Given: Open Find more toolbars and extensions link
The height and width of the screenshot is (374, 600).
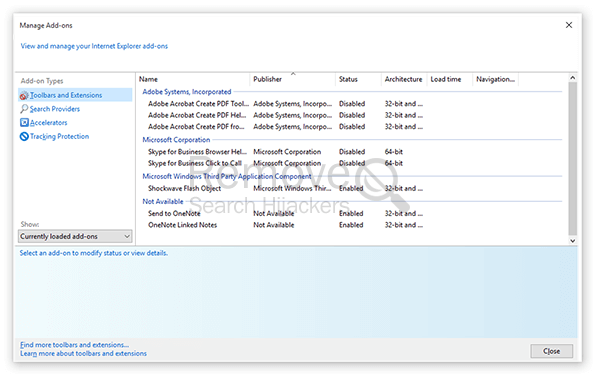Looking at the screenshot, I should click(74, 345).
